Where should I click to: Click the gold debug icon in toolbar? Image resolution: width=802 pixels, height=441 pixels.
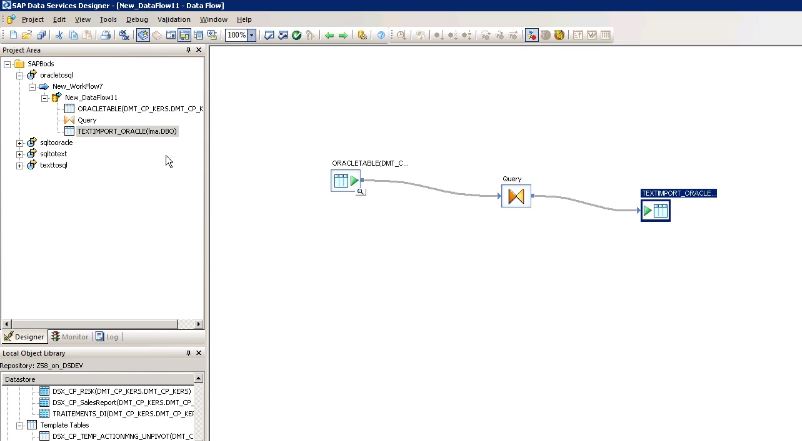coord(559,35)
